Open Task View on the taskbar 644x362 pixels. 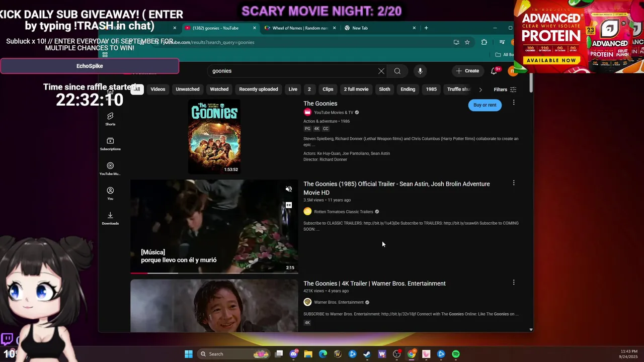pyautogui.click(x=279, y=354)
